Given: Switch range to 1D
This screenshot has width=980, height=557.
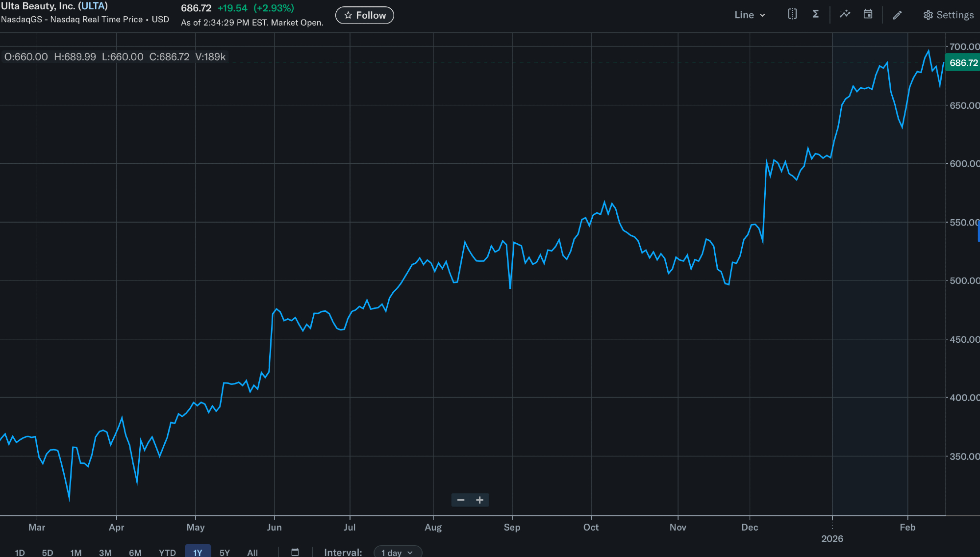Looking at the screenshot, I should pyautogui.click(x=20, y=553).
